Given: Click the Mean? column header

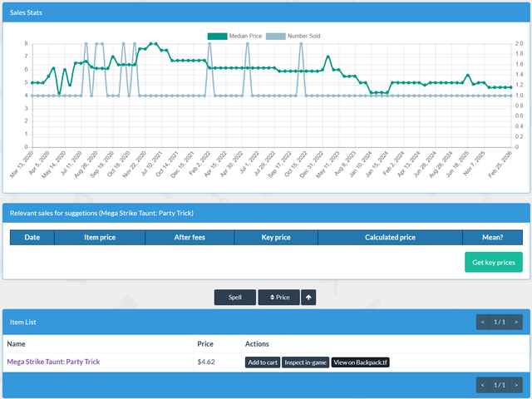Looking at the screenshot, I should pos(493,238).
